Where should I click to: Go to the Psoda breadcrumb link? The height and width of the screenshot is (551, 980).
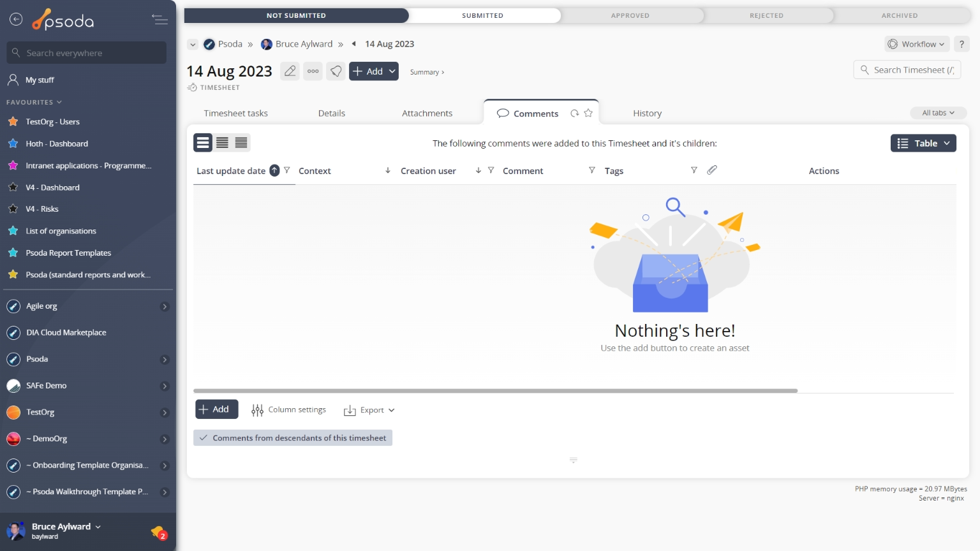pyautogui.click(x=223, y=44)
